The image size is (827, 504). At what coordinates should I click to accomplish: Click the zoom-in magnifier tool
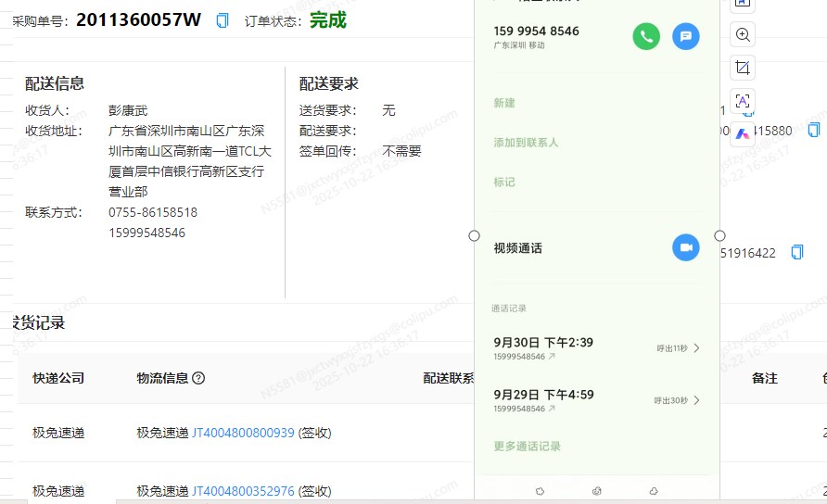tap(743, 35)
